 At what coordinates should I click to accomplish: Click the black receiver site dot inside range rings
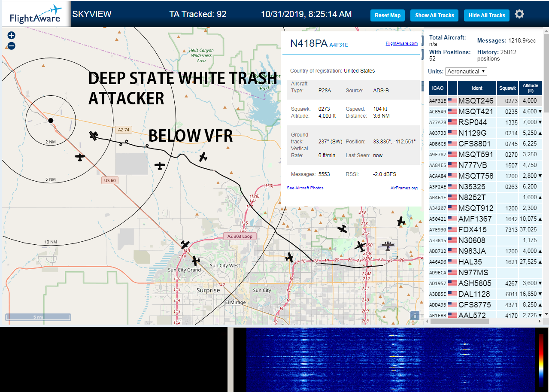coord(51,120)
